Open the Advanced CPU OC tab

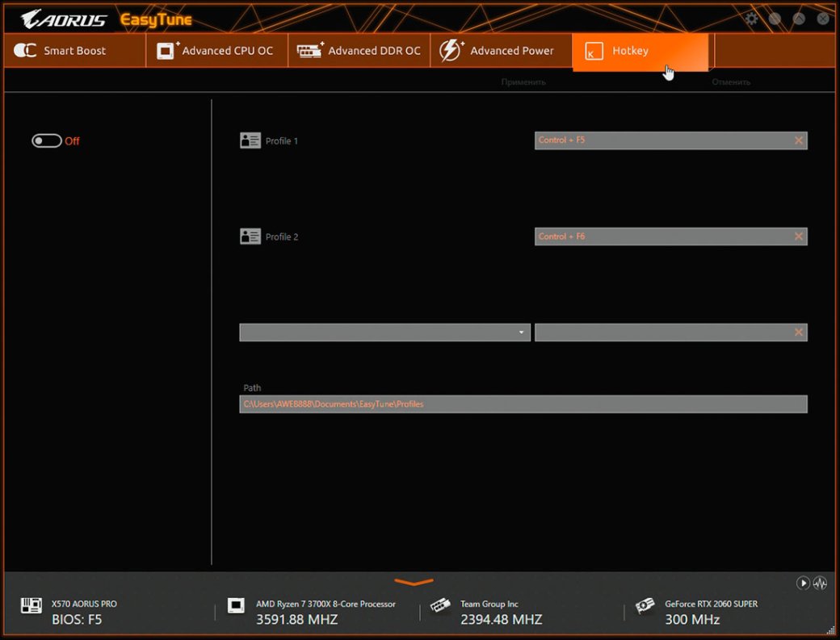pos(216,51)
